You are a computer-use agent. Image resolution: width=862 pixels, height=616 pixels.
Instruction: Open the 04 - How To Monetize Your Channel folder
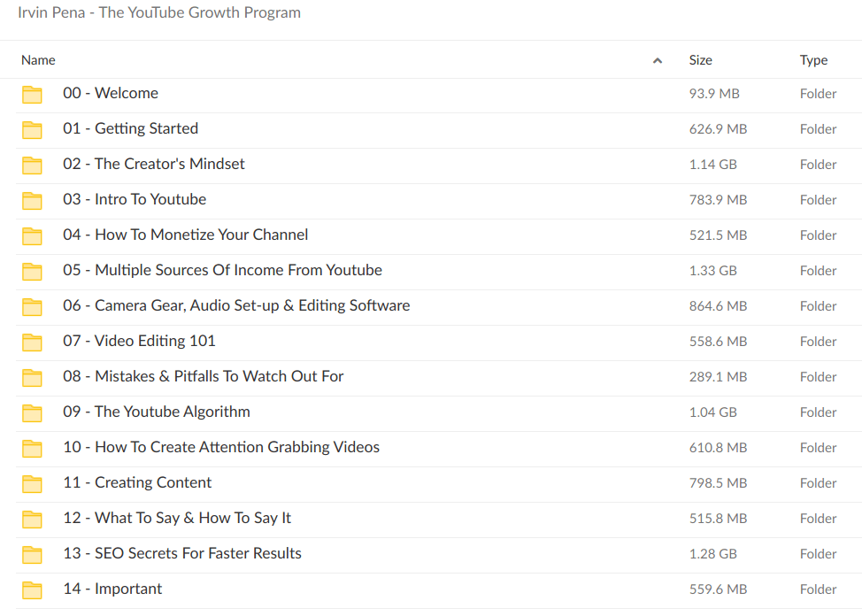(185, 235)
